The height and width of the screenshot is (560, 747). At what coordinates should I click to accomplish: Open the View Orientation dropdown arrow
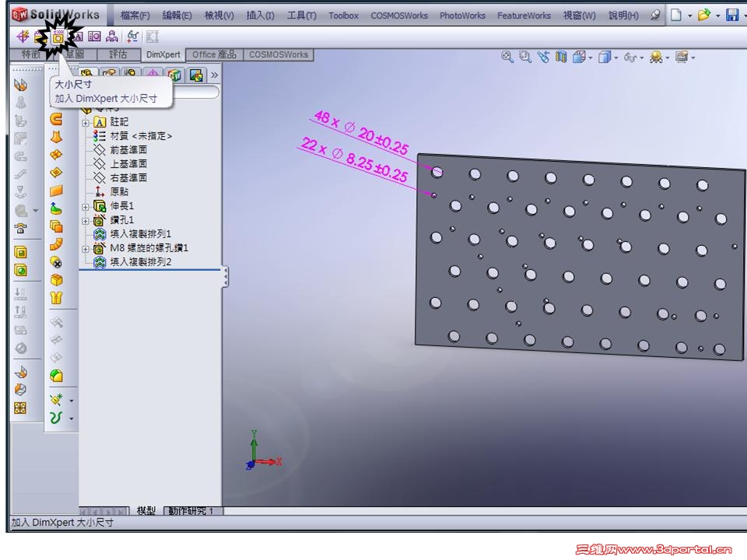click(x=591, y=58)
